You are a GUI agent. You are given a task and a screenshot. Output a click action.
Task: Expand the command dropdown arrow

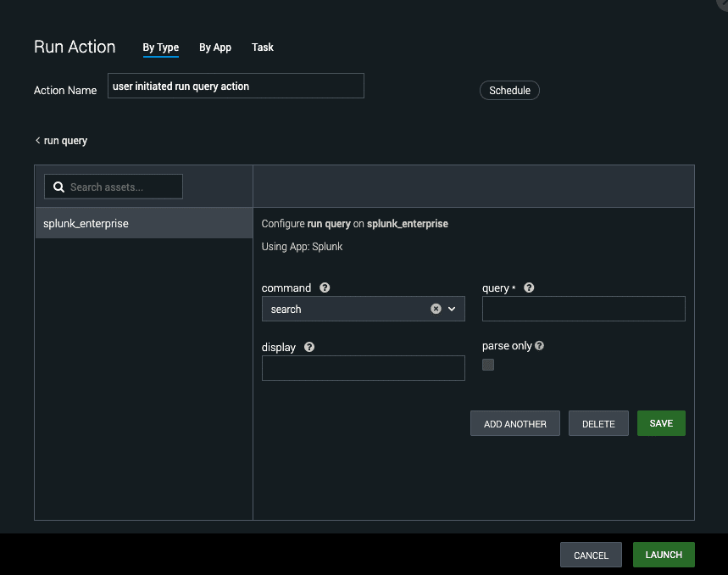click(x=452, y=309)
